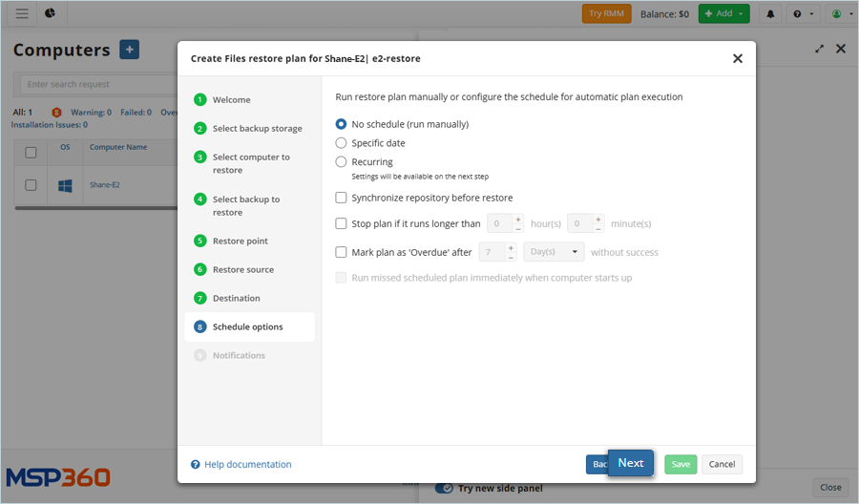Image resolution: width=859 pixels, height=504 pixels.
Task: Click the pie chart reporting icon
Action: (x=50, y=13)
